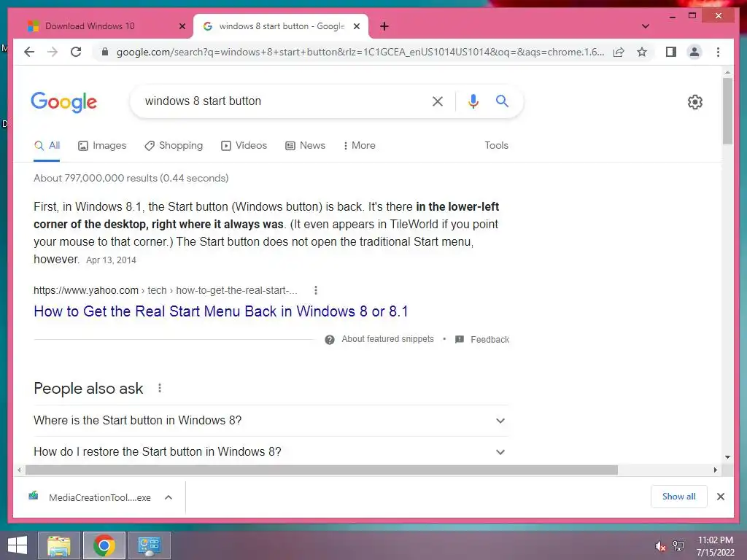Click the horizontal scroll right arrow

[x=715, y=470]
